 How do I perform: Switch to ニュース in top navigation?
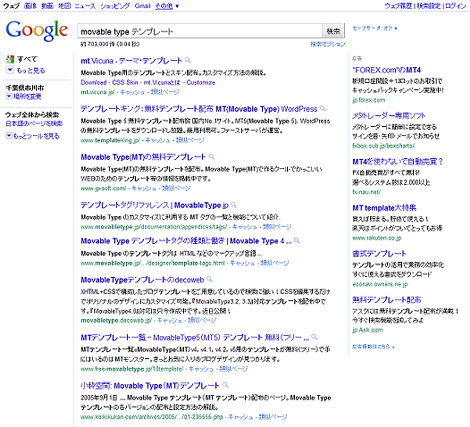pos(85,6)
